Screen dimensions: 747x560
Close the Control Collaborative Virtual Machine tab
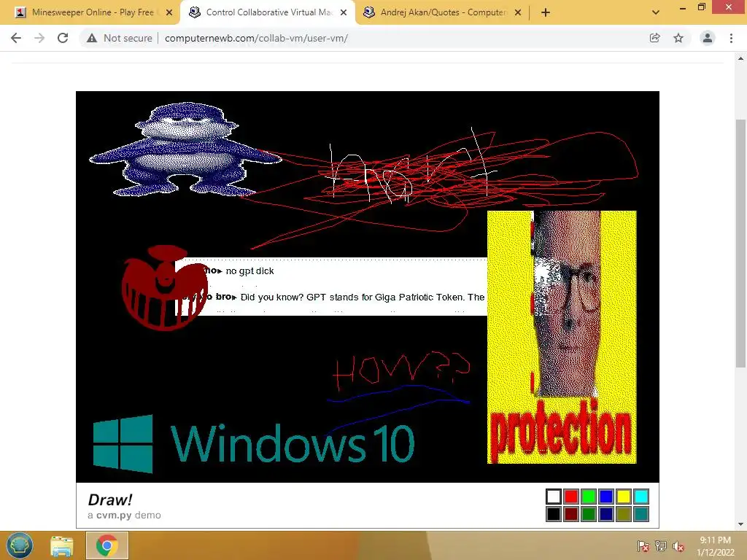click(344, 12)
